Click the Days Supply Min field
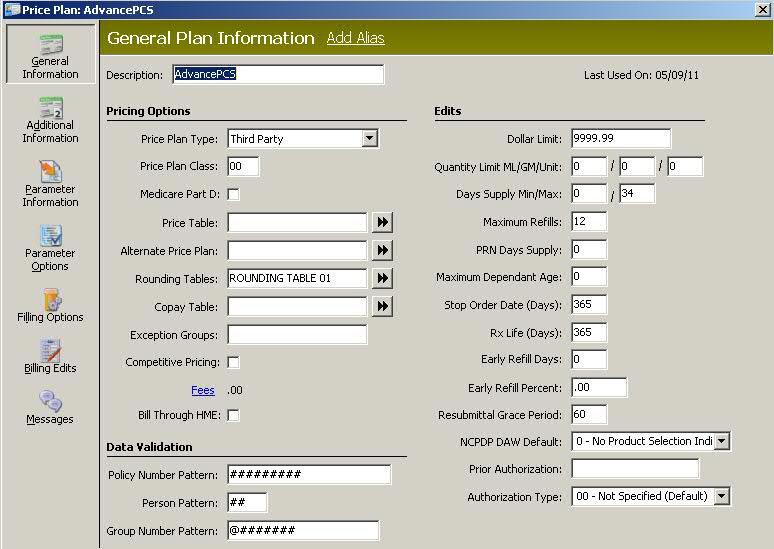 click(589, 194)
